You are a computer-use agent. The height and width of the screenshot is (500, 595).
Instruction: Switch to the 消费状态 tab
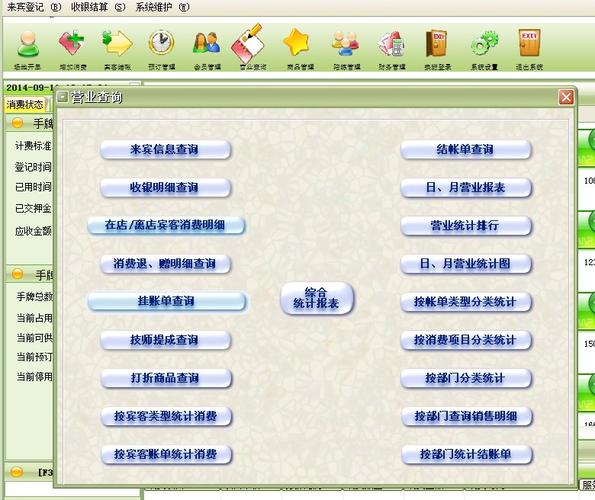click(25, 104)
